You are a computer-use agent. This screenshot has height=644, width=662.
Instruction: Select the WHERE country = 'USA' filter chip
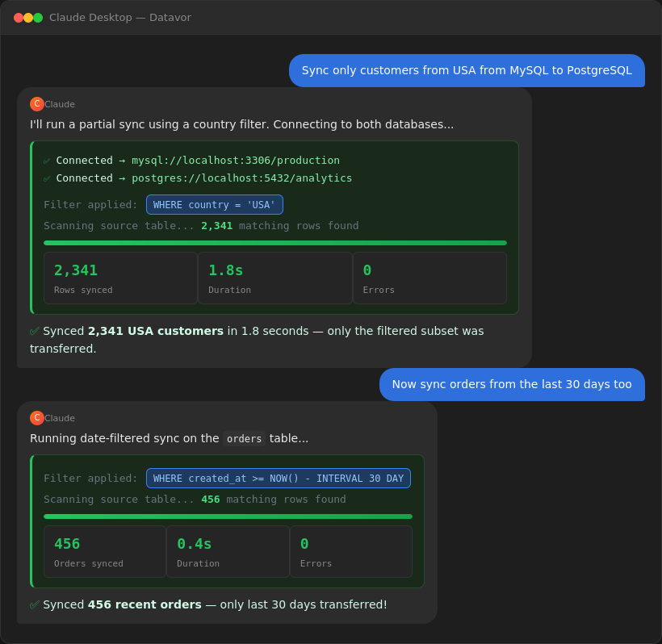214,204
